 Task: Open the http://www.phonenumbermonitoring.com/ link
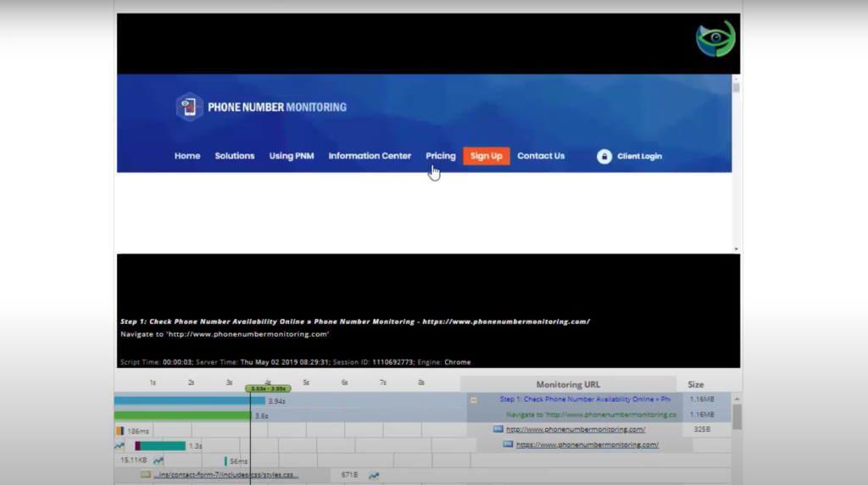(576, 429)
